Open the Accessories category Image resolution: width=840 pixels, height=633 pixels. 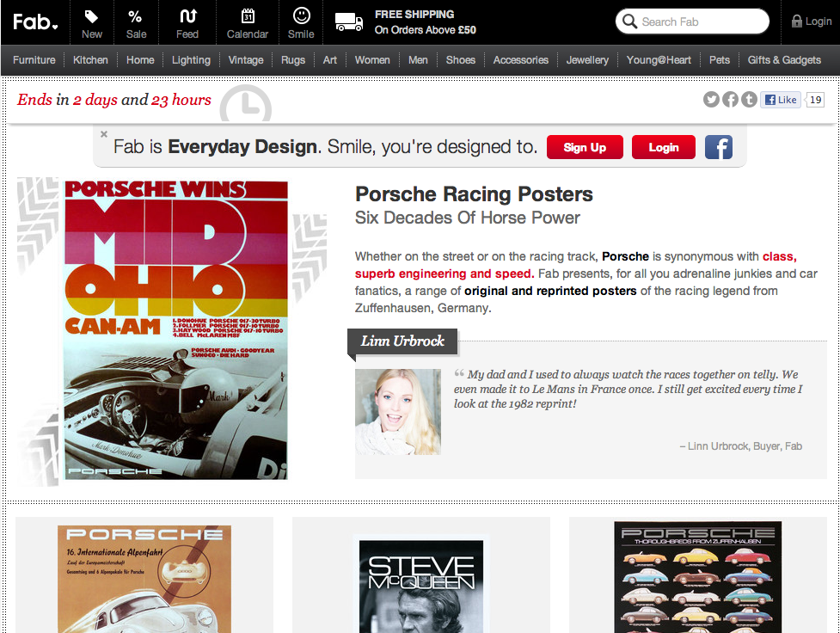click(x=521, y=60)
